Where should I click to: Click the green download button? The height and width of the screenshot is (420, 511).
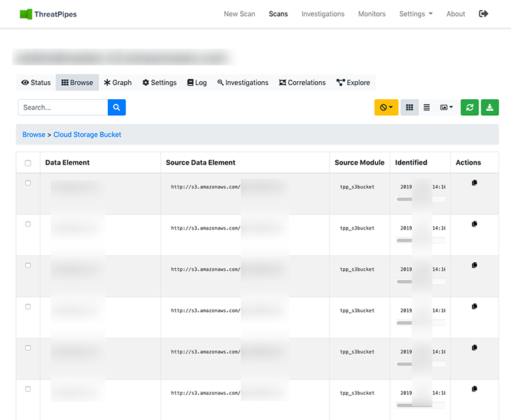(490, 107)
